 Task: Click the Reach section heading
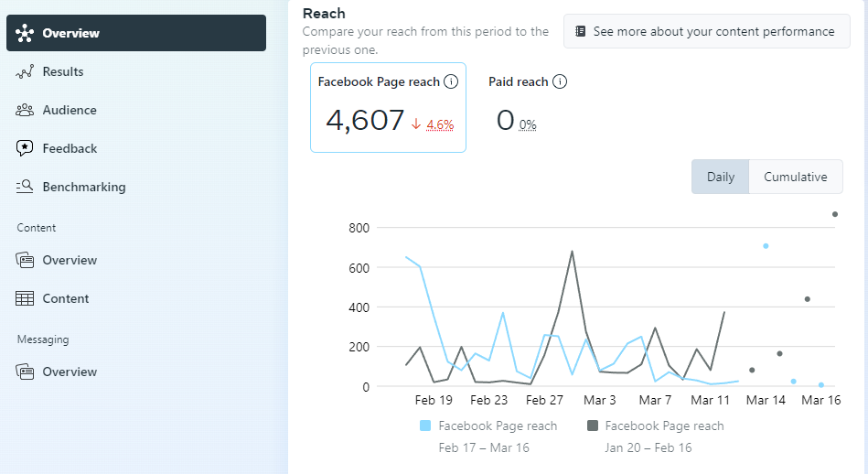(324, 14)
